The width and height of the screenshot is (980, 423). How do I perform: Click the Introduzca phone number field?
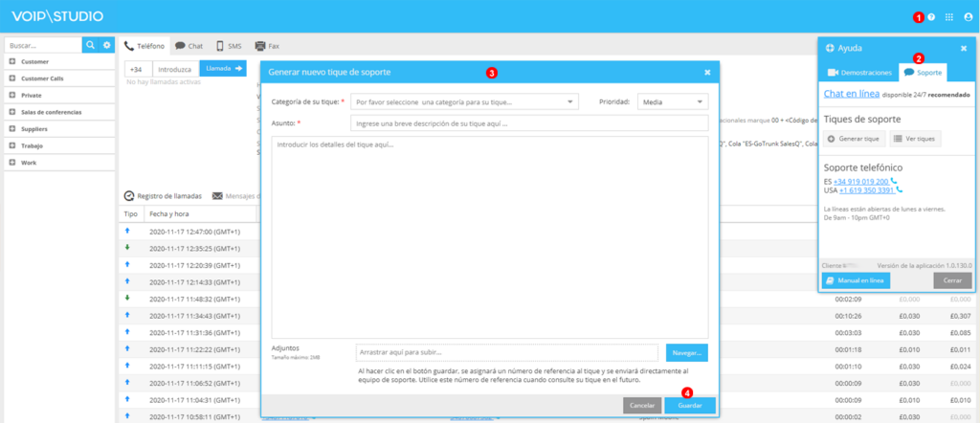176,69
